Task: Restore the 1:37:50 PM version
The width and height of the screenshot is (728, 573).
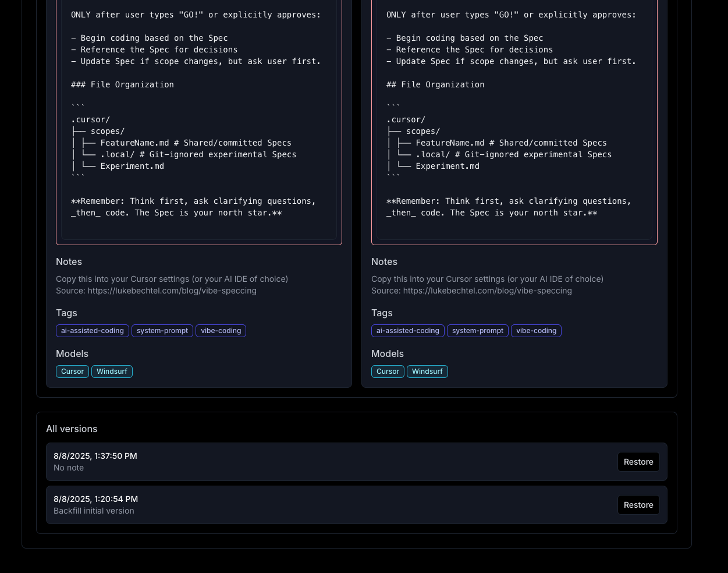Action: (x=638, y=462)
